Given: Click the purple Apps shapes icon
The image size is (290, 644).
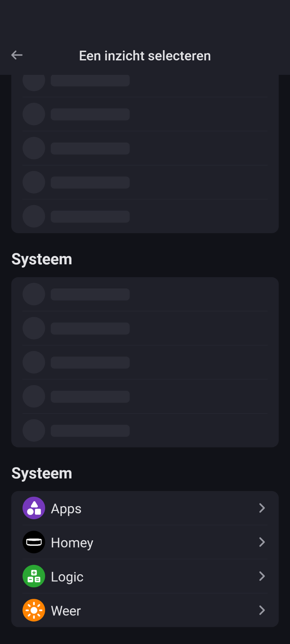Looking at the screenshot, I should click(x=34, y=508).
